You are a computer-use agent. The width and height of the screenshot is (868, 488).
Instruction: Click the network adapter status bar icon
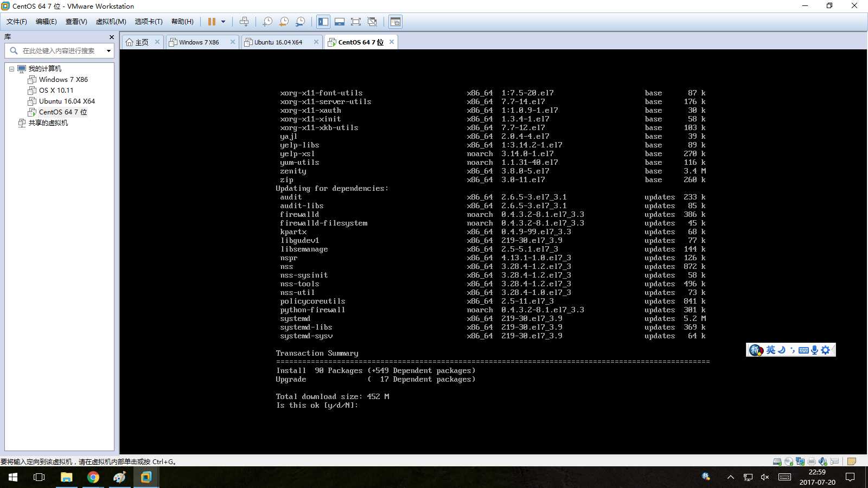tap(800, 461)
